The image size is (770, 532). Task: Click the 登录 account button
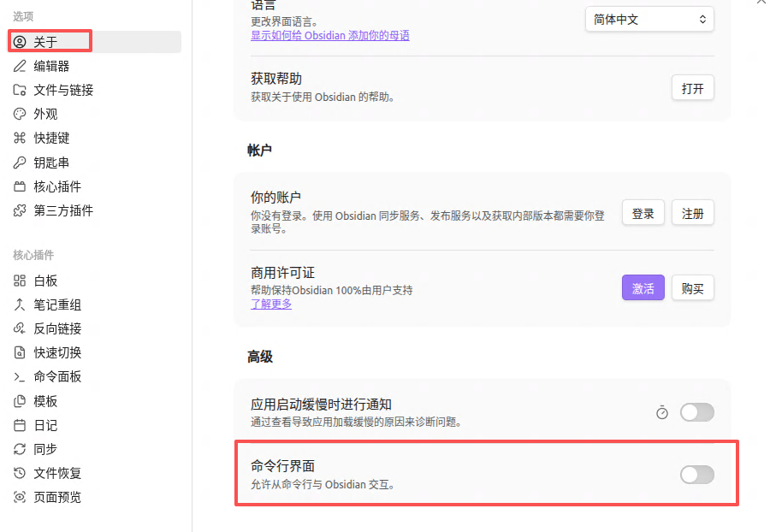(x=643, y=213)
